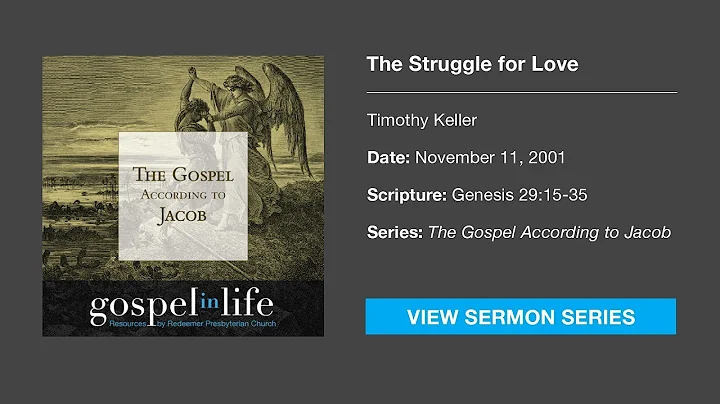The width and height of the screenshot is (720, 404).
Task: Click the bold Scripture: label
Action: pos(404,195)
